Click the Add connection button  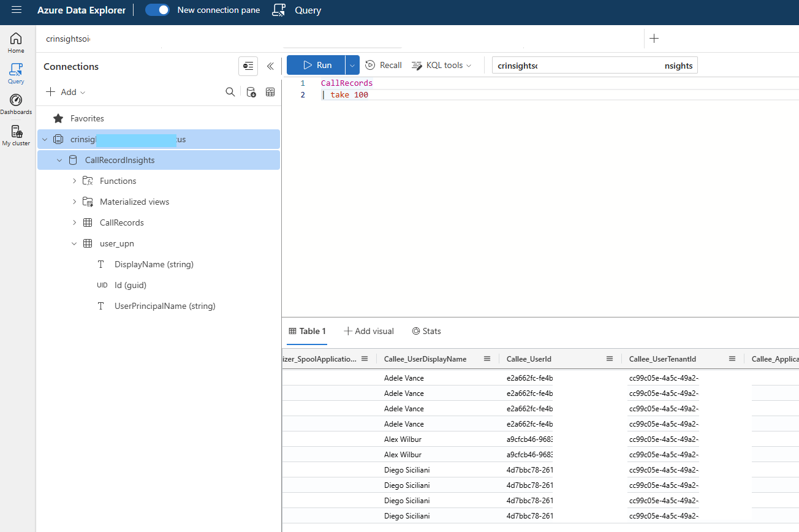tap(66, 92)
